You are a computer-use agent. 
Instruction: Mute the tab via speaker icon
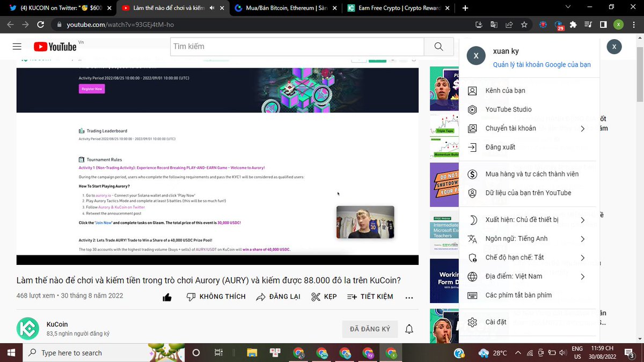tap(212, 8)
